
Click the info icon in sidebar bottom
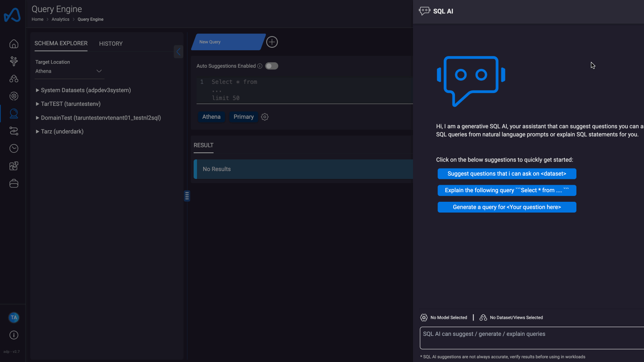pyautogui.click(x=14, y=335)
